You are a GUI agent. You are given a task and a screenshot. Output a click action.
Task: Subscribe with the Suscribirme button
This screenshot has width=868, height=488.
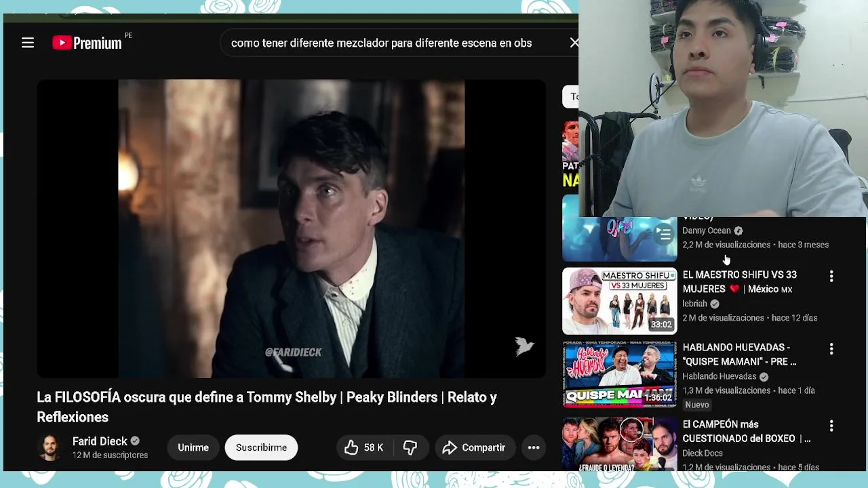(x=261, y=447)
